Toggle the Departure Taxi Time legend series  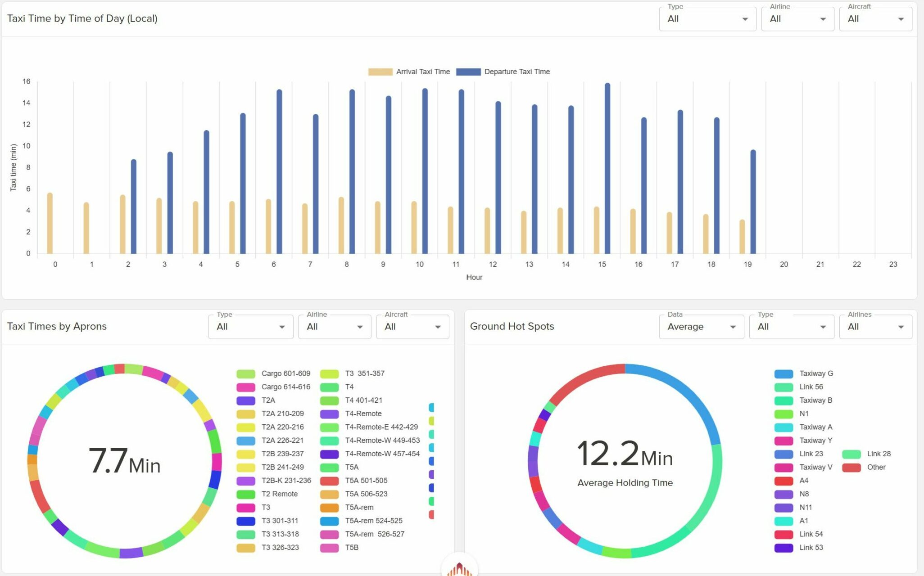(503, 72)
